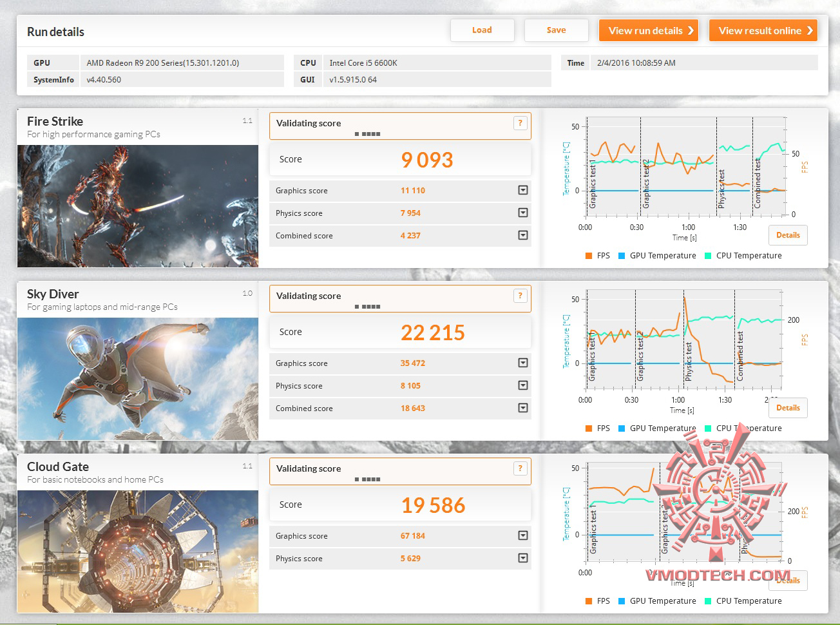Click the Run details heading
Screen dimensions: 840x625
click(55, 32)
